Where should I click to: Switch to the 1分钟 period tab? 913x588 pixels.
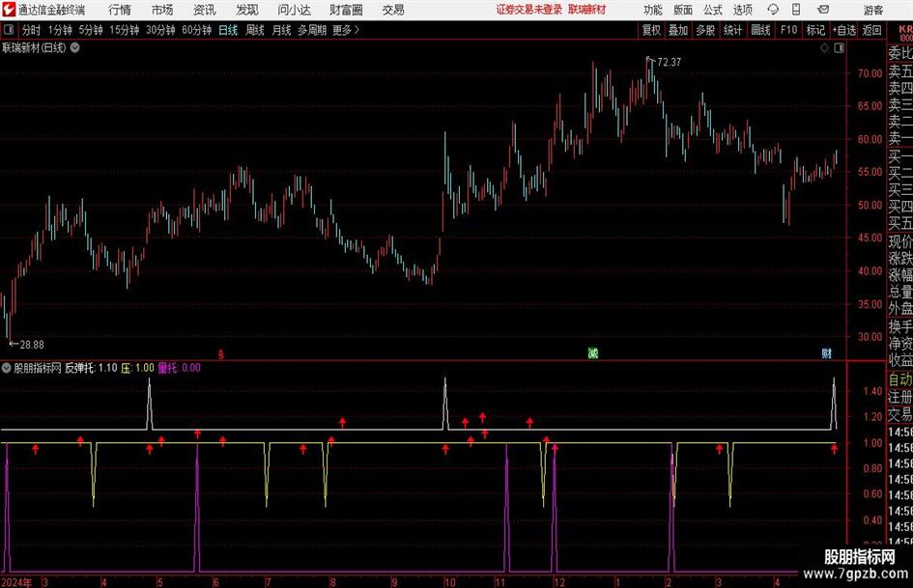click(x=59, y=30)
